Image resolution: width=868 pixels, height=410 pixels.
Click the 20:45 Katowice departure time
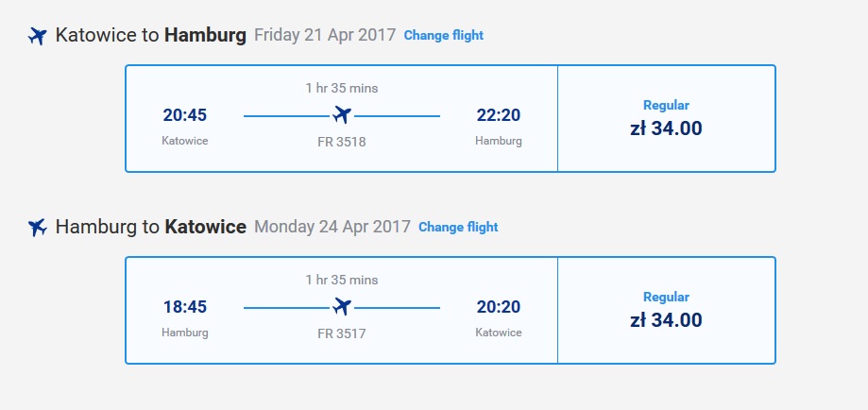[x=185, y=115]
